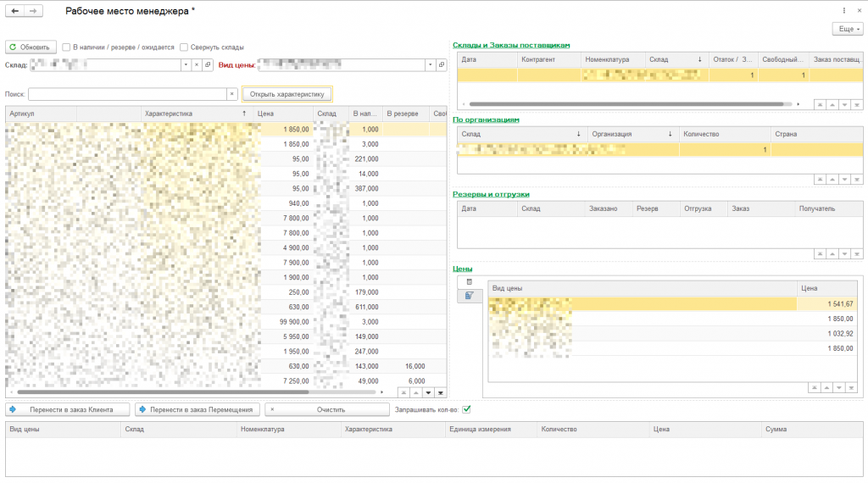Click the back navigation arrow
The height and width of the screenshot is (483, 868).
(14, 11)
